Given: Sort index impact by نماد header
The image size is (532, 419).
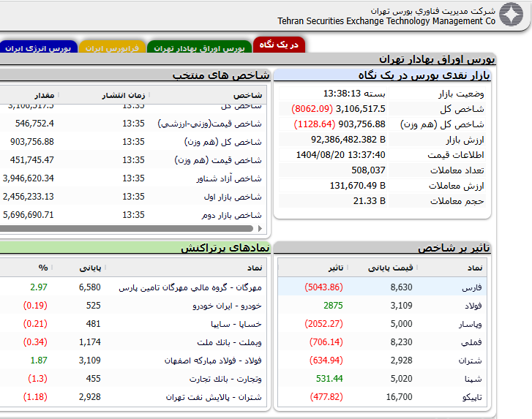Looking at the screenshot, I should pyautogui.click(x=475, y=268).
